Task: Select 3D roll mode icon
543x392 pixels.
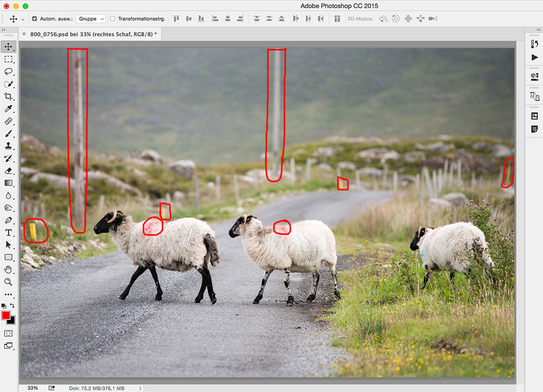Action: point(396,18)
